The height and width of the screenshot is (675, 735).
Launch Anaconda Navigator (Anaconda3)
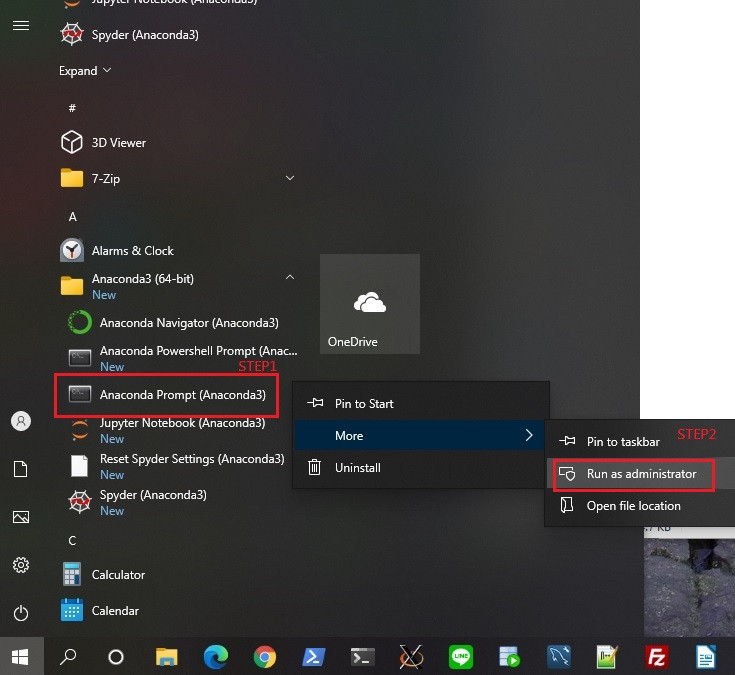click(x=173, y=322)
